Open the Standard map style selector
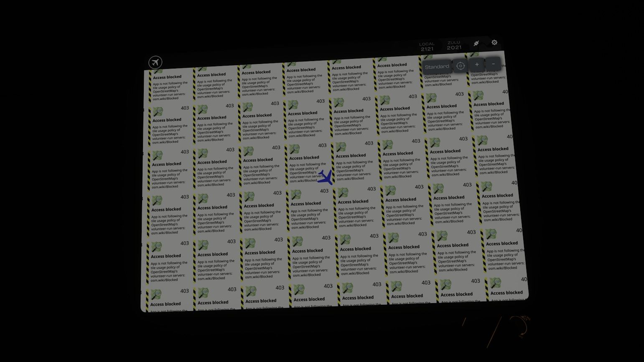The width and height of the screenshot is (644, 362). click(437, 67)
